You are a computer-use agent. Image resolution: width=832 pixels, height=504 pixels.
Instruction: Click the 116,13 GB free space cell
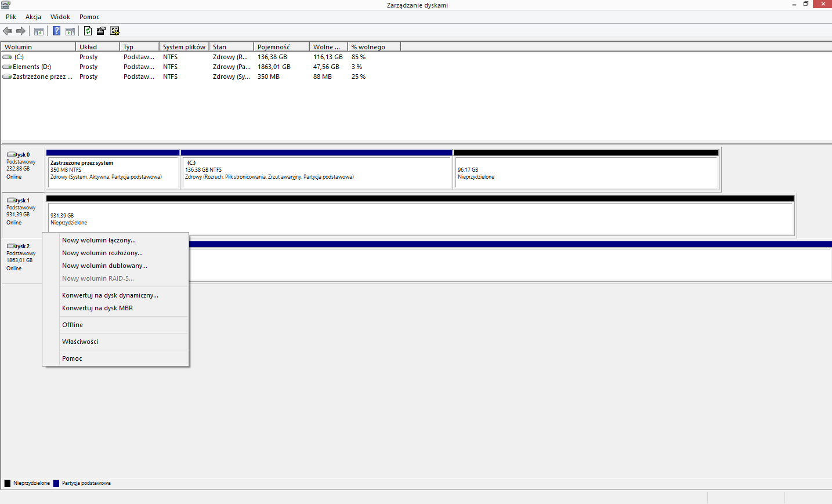[x=328, y=57]
